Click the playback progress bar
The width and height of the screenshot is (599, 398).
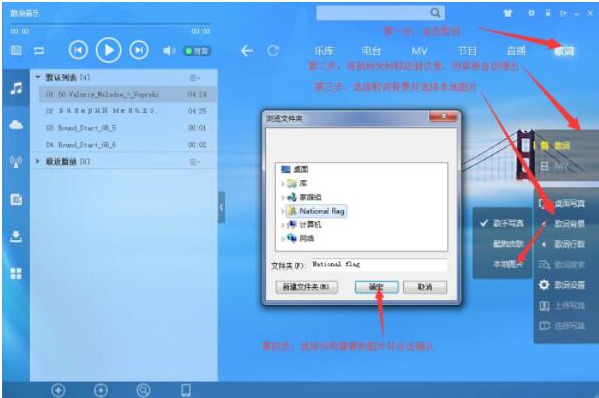[110, 24]
